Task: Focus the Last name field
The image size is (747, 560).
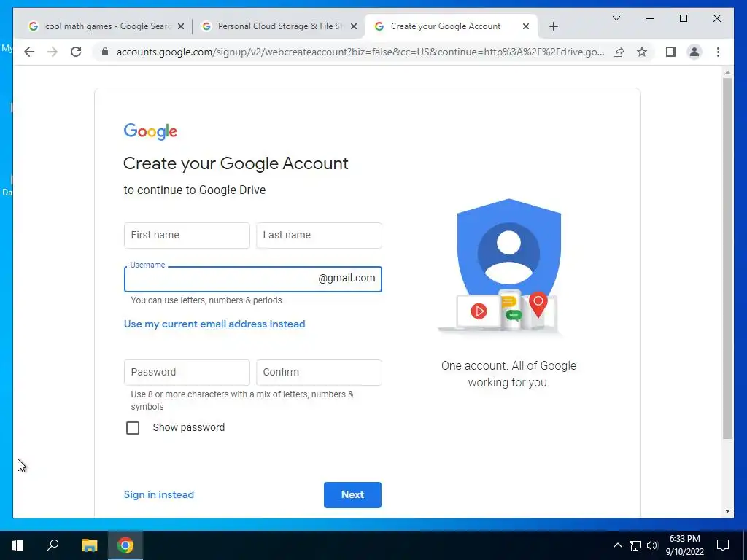Action: tap(319, 236)
